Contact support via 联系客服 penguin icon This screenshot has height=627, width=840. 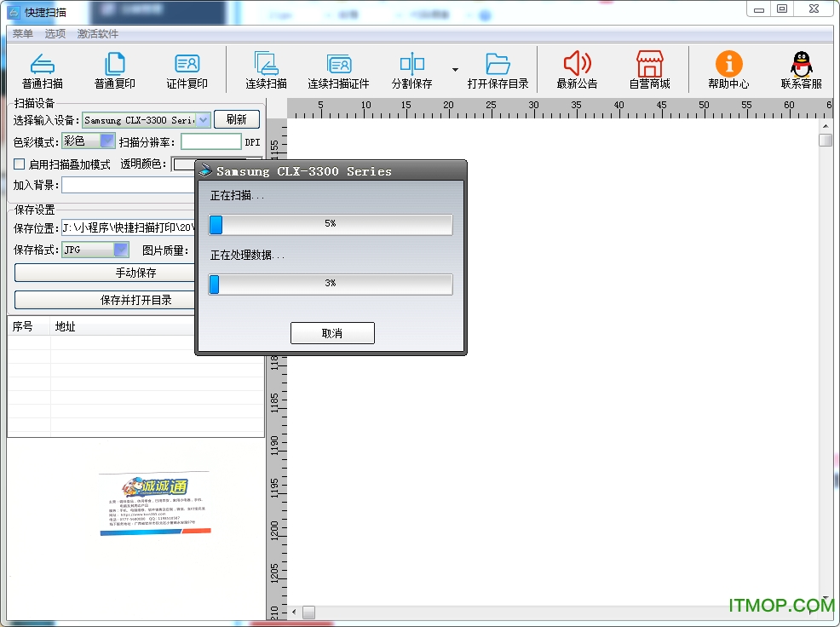(x=801, y=64)
